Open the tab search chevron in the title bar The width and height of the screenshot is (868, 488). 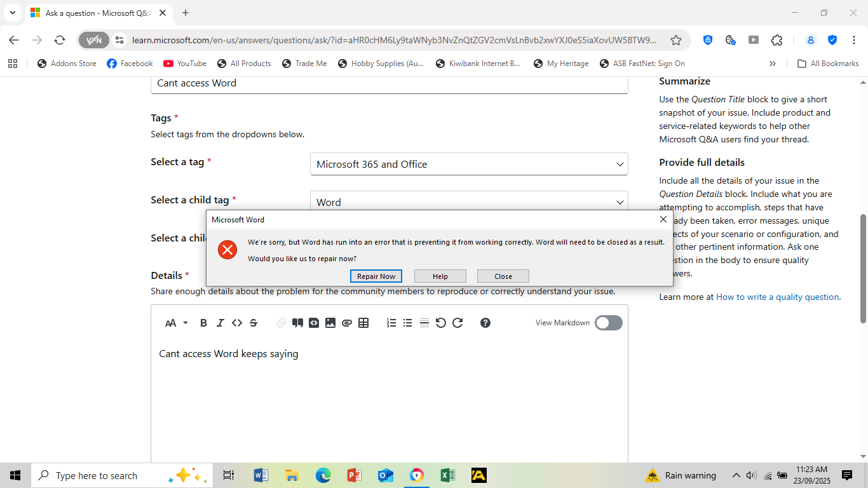tap(13, 13)
